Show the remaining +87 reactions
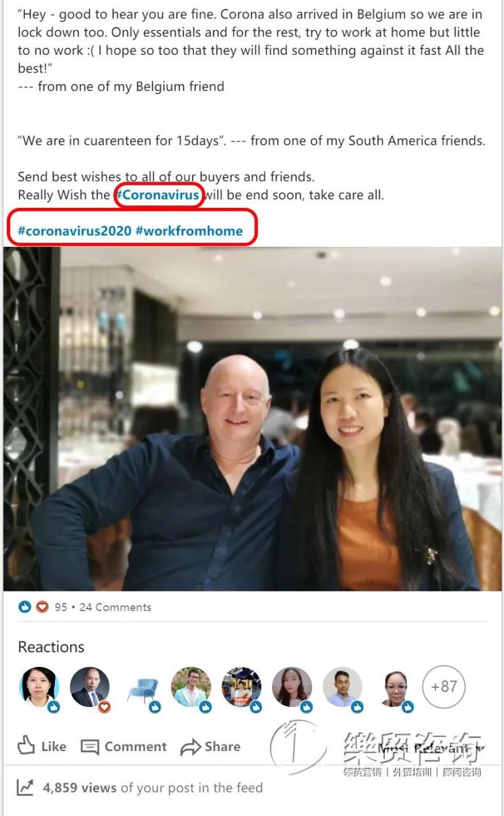This screenshot has height=816, width=504. tap(444, 687)
